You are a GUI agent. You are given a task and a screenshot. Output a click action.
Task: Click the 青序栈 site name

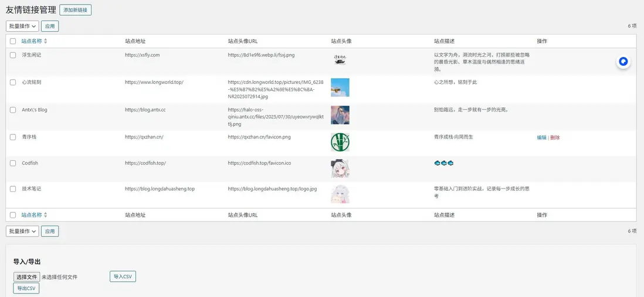click(x=29, y=137)
